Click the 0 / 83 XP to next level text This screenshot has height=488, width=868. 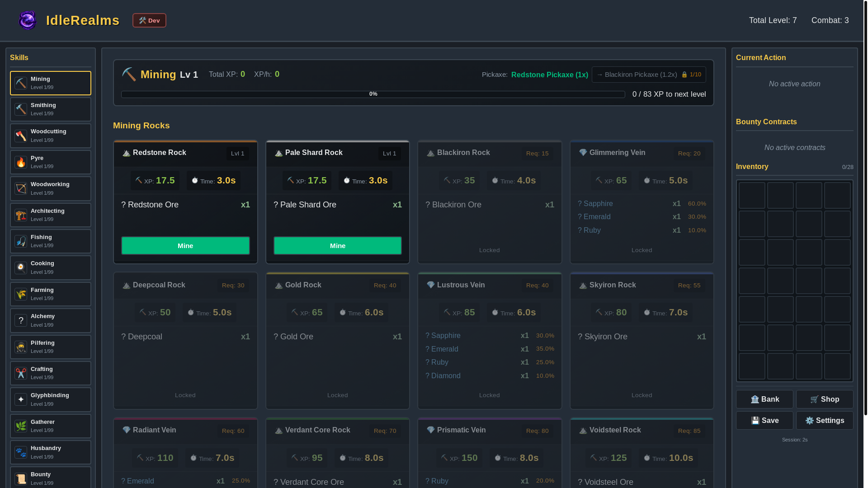coord(669,94)
